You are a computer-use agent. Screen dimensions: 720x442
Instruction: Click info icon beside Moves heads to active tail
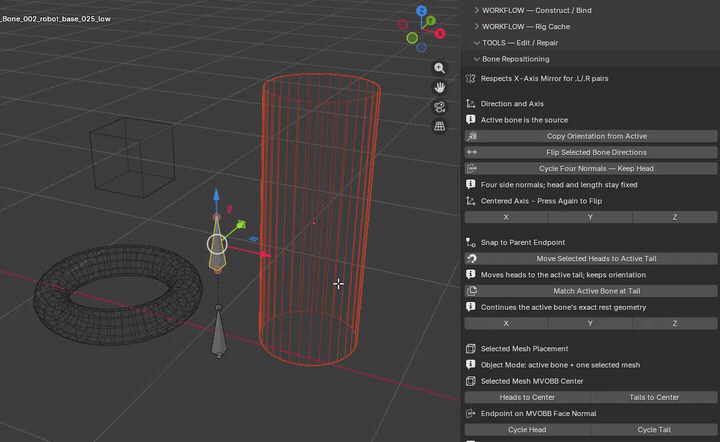[471, 274]
